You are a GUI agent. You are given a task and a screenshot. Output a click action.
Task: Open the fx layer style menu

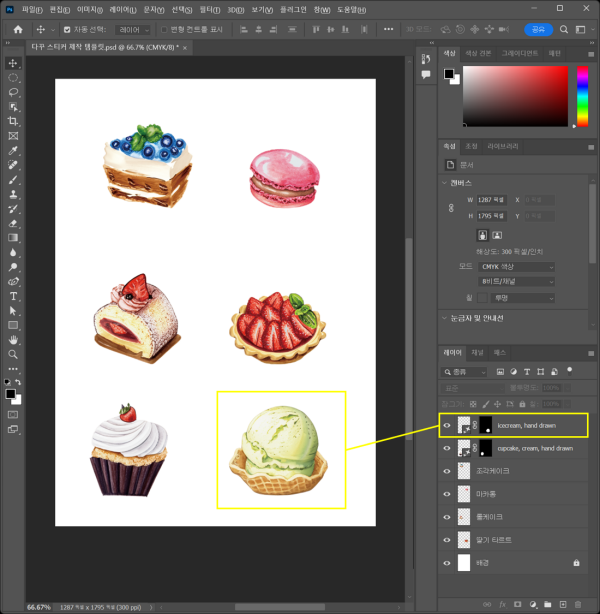pyautogui.click(x=502, y=604)
